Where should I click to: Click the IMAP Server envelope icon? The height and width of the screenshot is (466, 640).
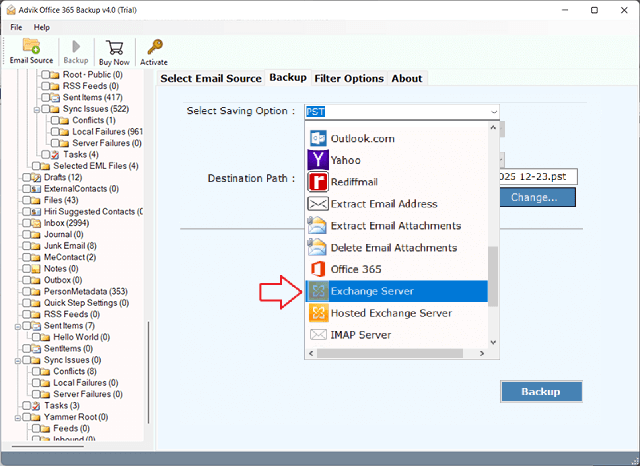click(318, 335)
